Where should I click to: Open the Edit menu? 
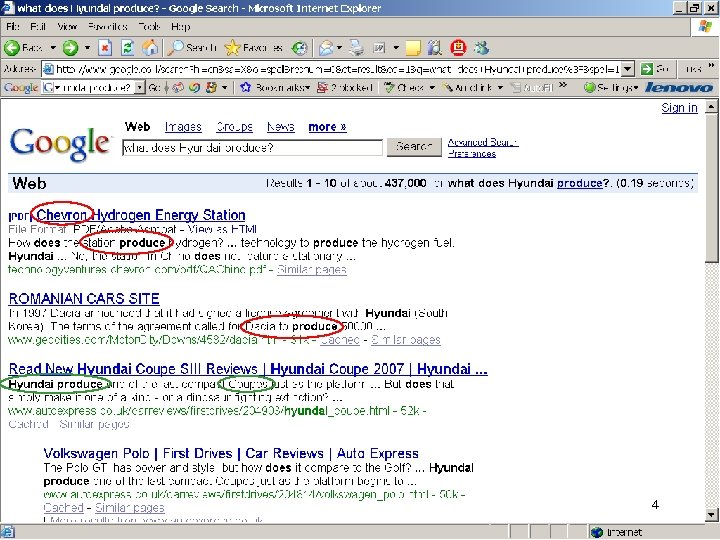coord(38,27)
